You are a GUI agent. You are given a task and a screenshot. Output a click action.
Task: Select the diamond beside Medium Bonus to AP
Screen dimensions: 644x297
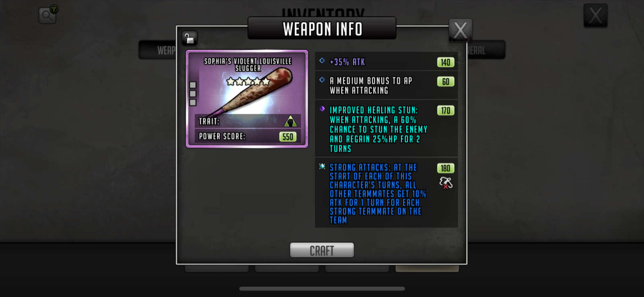click(x=322, y=80)
